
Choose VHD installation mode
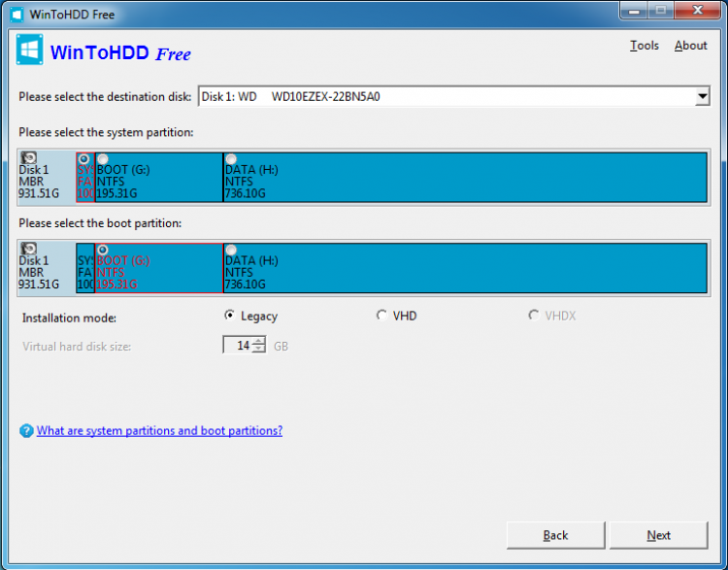point(396,316)
